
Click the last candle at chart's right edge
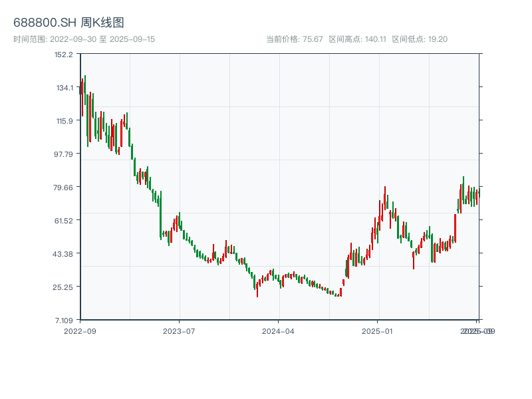click(x=479, y=192)
